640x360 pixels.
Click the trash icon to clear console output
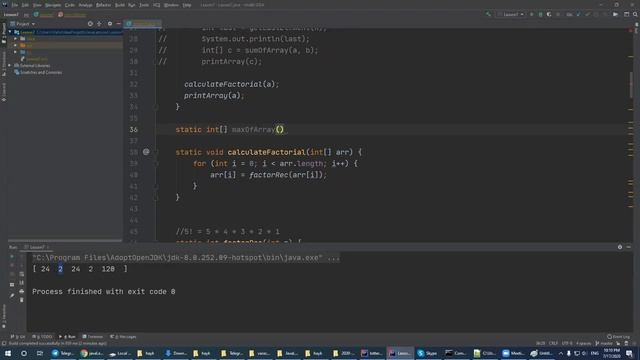click(x=22, y=300)
